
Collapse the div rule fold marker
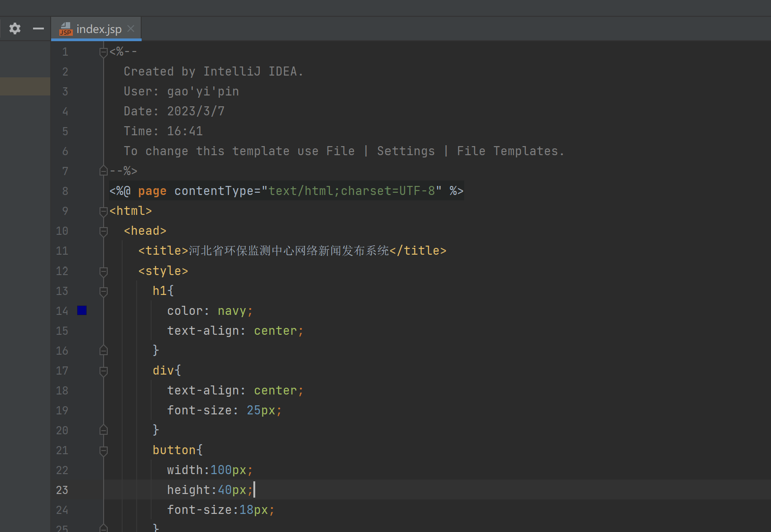pyautogui.click(x=104, y=370)
